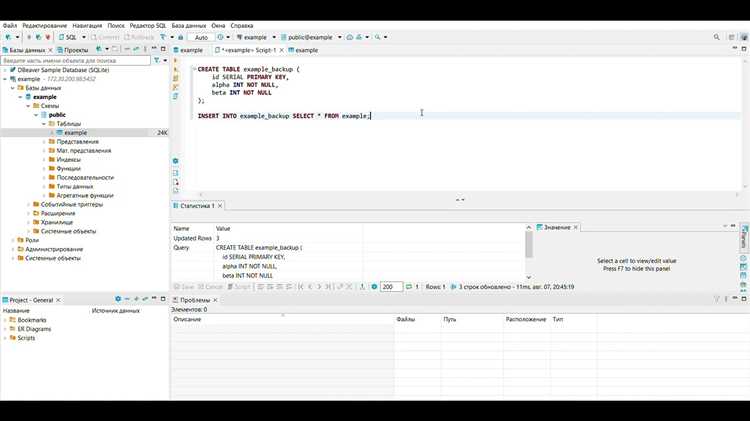Image resolution: width=750 pixels, height=421 pixels.
Task: Switch to the Проекты tab
Action: (x=73, y=50)
